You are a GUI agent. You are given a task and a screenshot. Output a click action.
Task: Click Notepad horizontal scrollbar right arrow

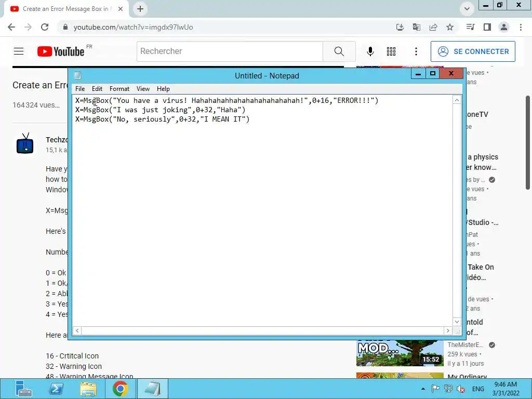[448, 330]
